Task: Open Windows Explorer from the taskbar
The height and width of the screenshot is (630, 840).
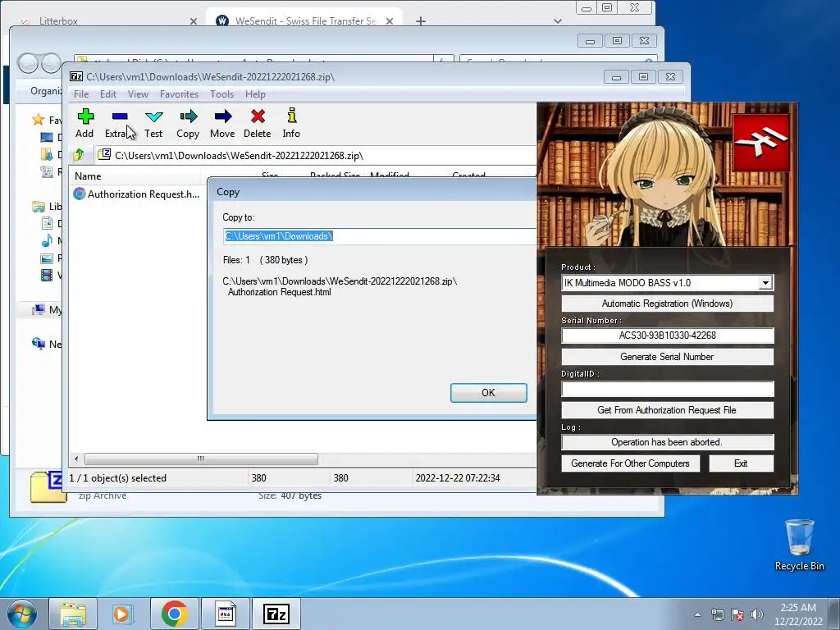Action: pos(73,614)
